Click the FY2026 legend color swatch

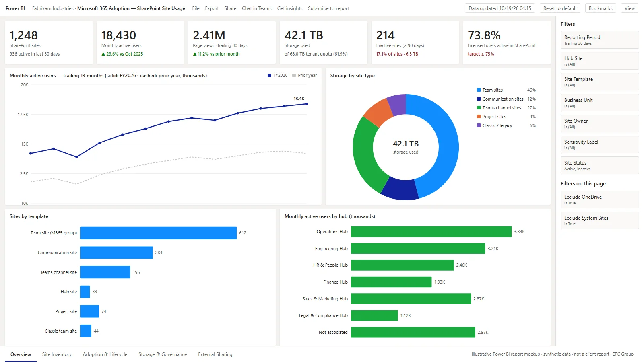pyautogui.click(x=269, y=75)
